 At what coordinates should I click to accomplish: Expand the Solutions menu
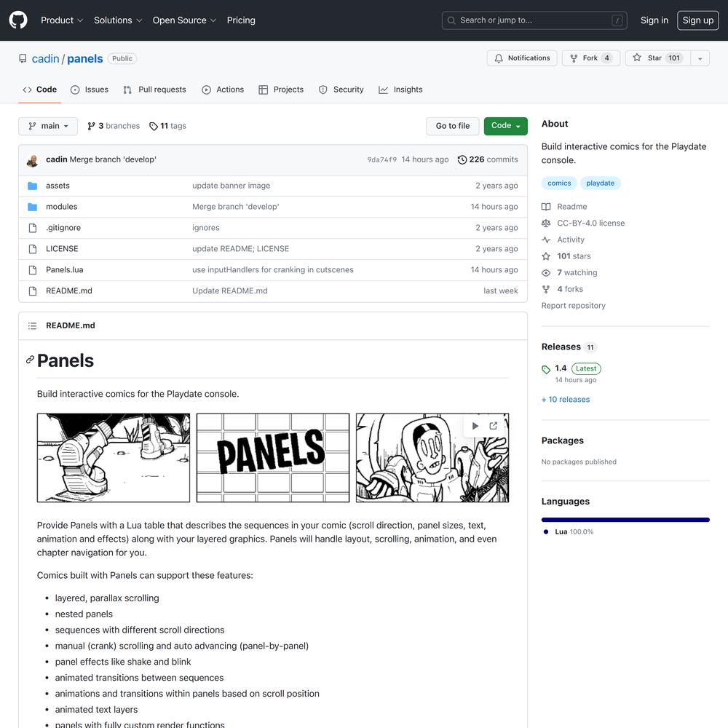(x=118, y=20)
